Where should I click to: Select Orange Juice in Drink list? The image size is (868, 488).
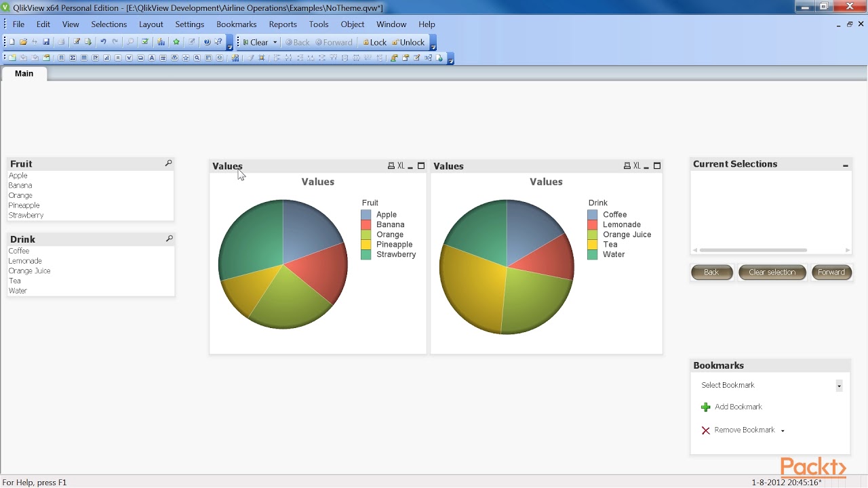click(x=90, y=270)
